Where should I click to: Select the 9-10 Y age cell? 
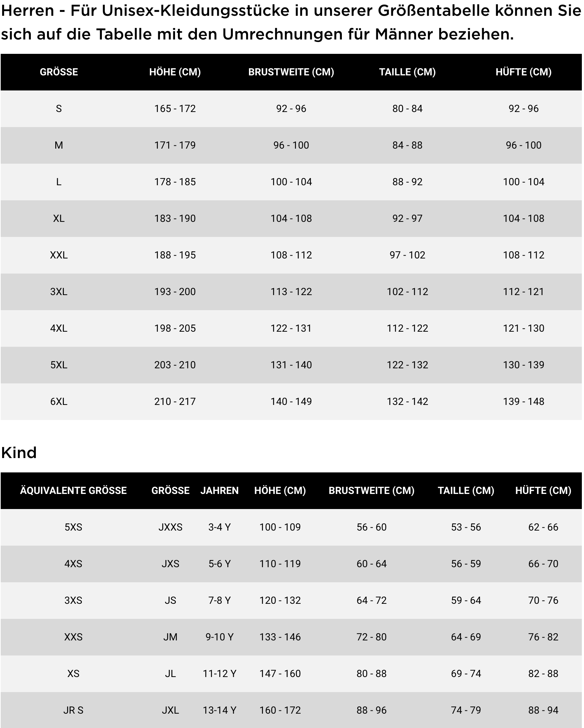[219, 637]
